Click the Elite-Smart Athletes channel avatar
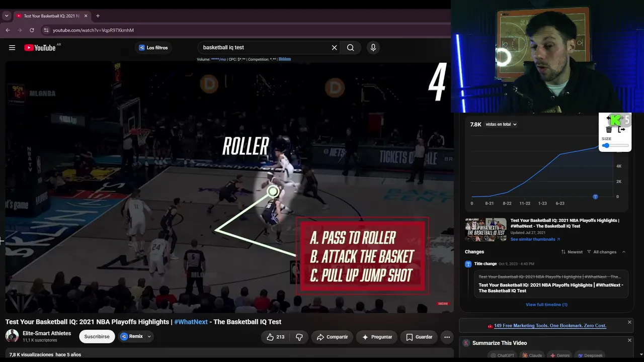 click(12, 336)
